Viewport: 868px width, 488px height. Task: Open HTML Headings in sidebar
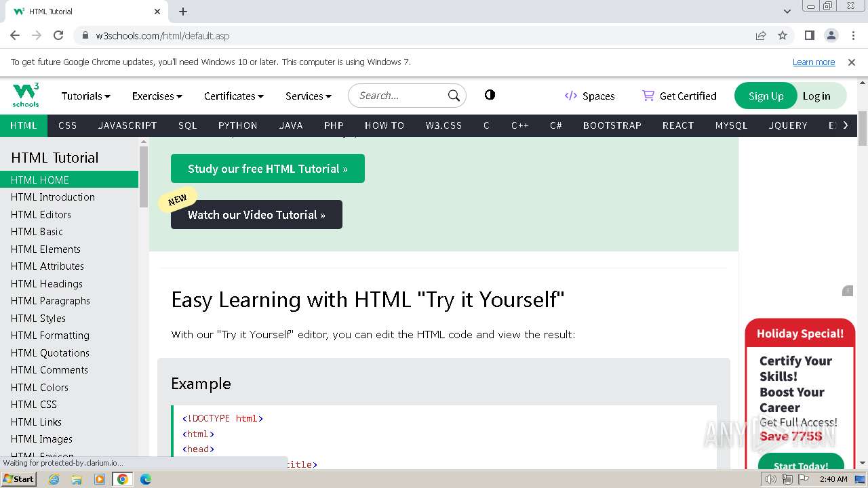pos(69,283)
